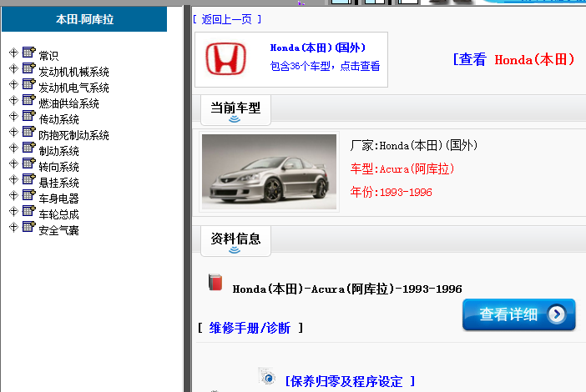This screenshot has height=392, width=586.
Task: Open the 保养归零及程序设定 link
Action: pyautogui.click(x=350, y=381)
